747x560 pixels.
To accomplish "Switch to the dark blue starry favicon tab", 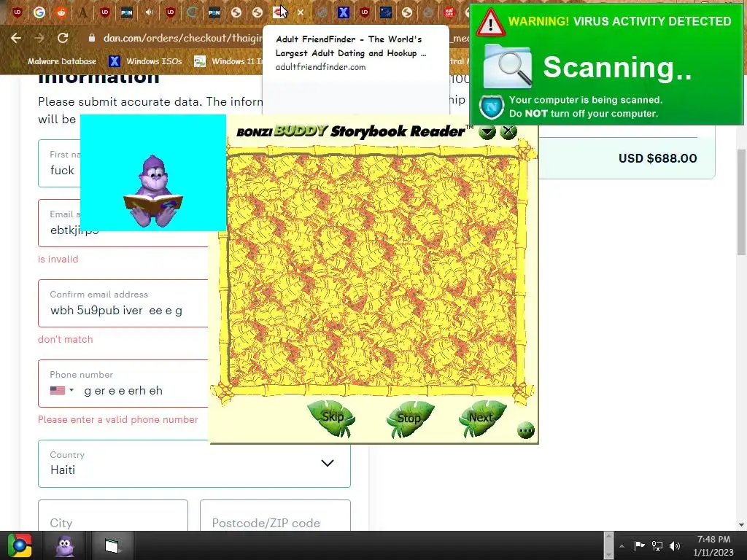I will (x=385, y=12).
